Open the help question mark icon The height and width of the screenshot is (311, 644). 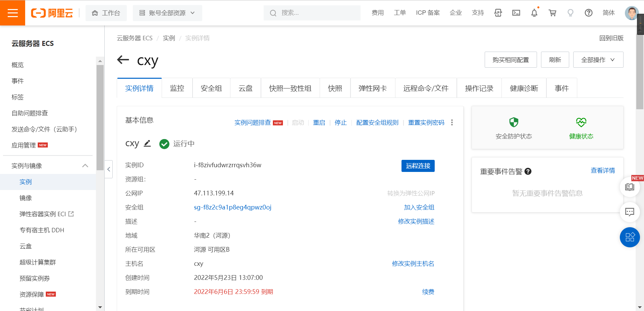pyautogui.click(x=589, y=13)
